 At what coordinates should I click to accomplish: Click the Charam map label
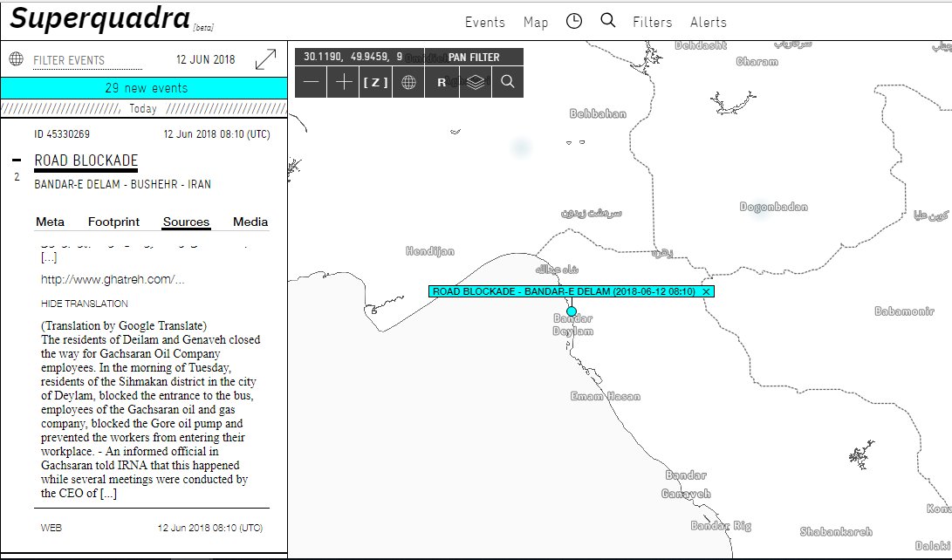(x=757, y=61)
